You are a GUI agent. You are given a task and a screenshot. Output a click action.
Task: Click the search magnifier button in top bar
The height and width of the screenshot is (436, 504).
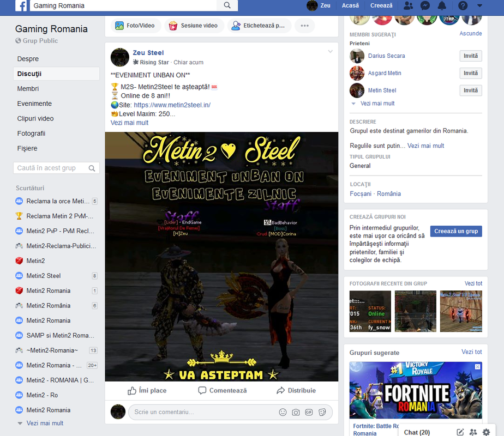click(x=227, y=5)
